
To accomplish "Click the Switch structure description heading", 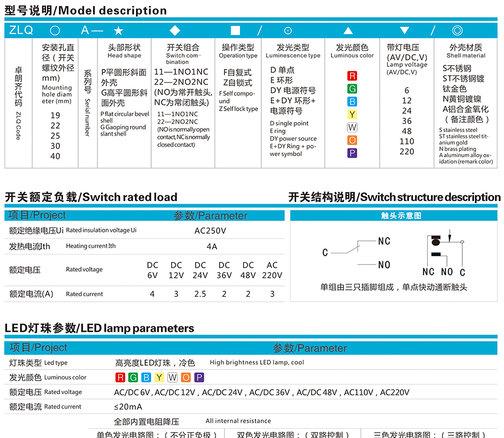I will [394, 197].
